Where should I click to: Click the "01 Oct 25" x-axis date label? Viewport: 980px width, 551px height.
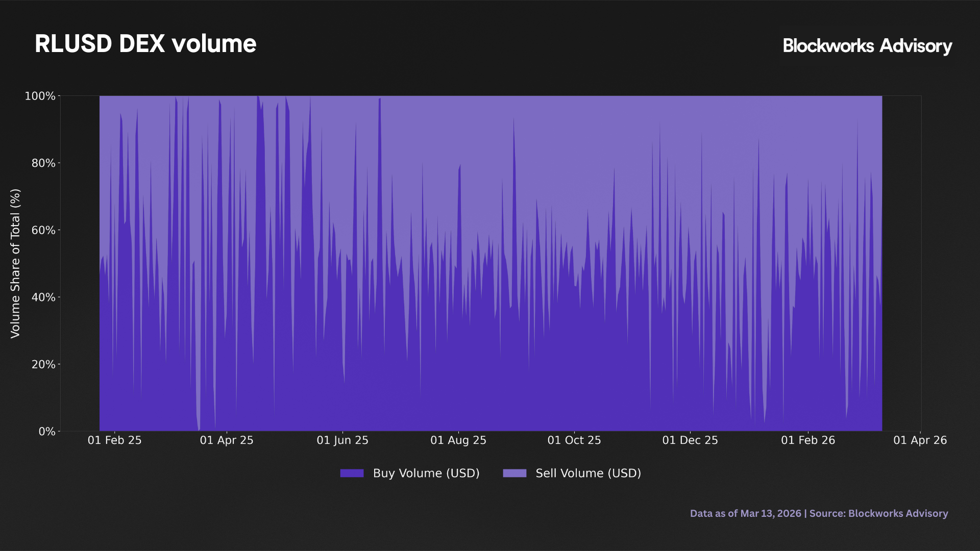pyautogui.click(x=574, y=440)
